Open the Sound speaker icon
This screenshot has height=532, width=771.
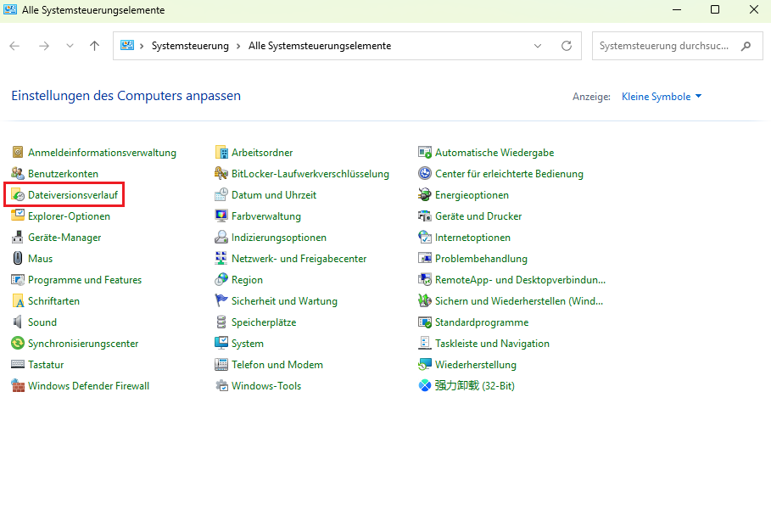18,322
